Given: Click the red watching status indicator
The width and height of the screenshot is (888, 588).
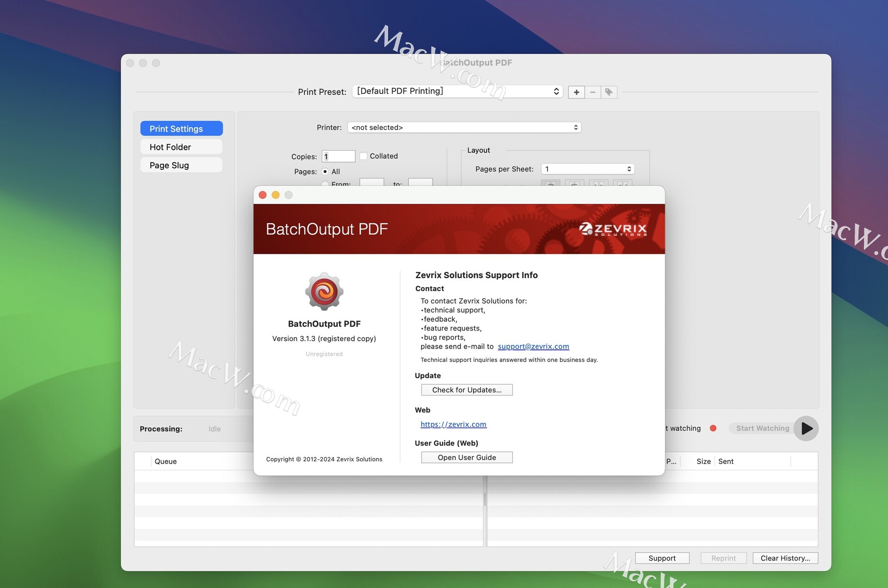Looking at the screenshot, I should pos(713,429).
